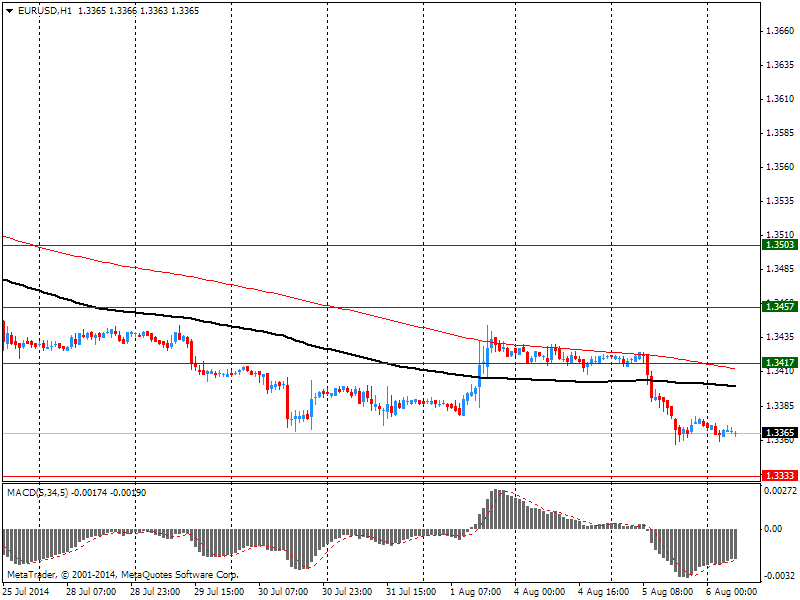Click the 1.3485 price scale value
This screenshot has height=600, width=800.
click(780, 269)
